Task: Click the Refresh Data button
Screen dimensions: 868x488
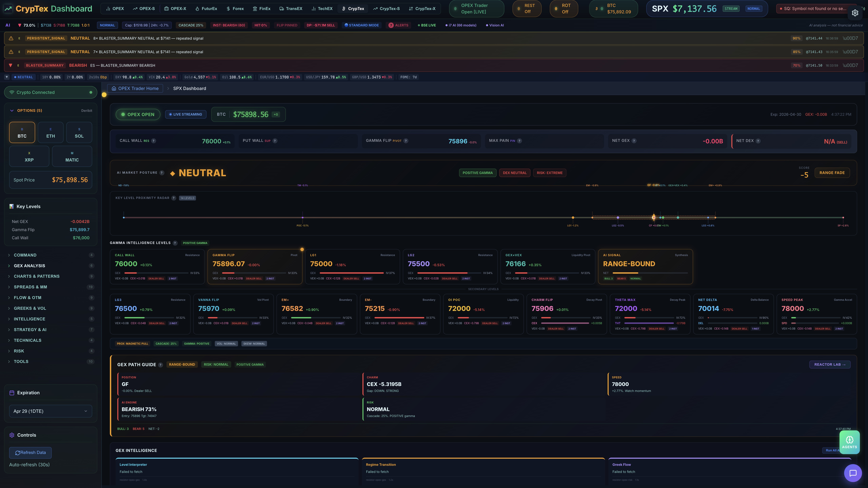Action: (x=30, y=453)
